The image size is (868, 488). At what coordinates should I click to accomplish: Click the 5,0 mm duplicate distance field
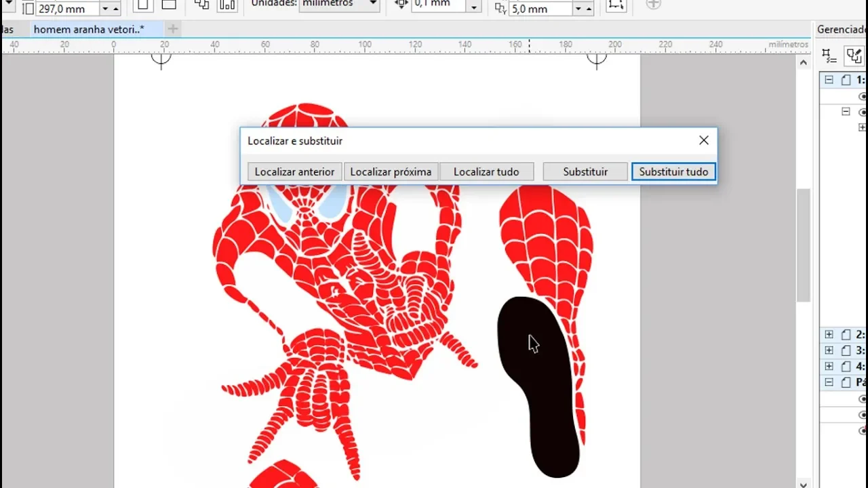click(540, 9)
